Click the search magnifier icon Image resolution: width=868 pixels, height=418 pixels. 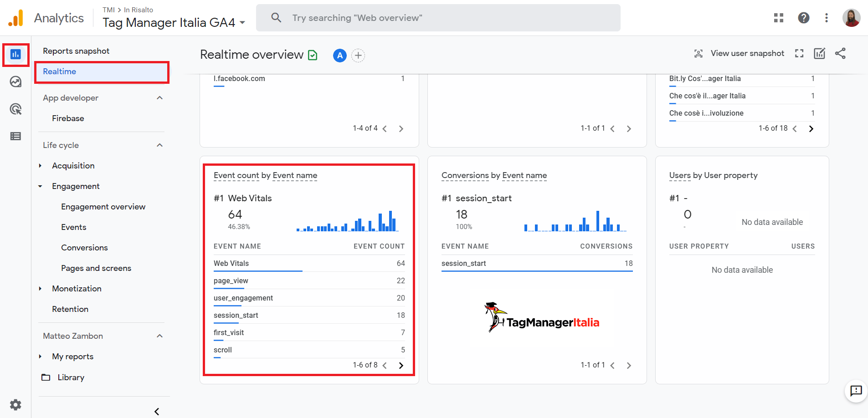pyautogui.click(x=276, y=18)
